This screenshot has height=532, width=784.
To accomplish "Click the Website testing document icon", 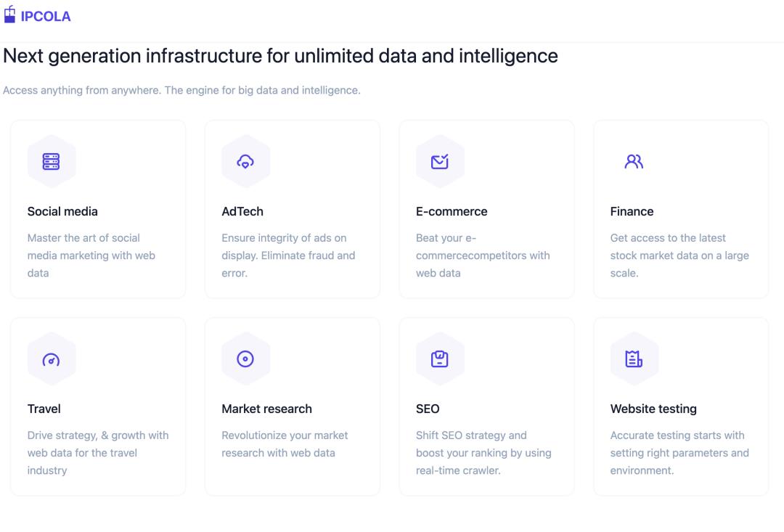I will click(x=634, y=359).
